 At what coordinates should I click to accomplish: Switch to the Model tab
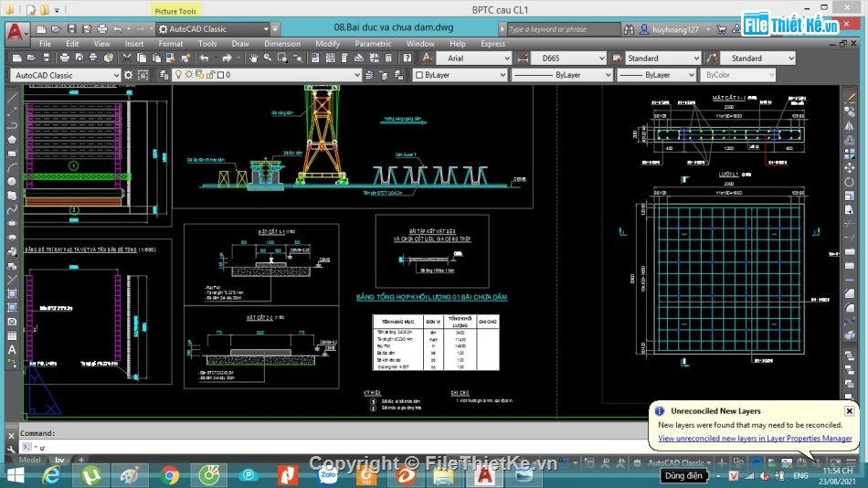point(30,460)
